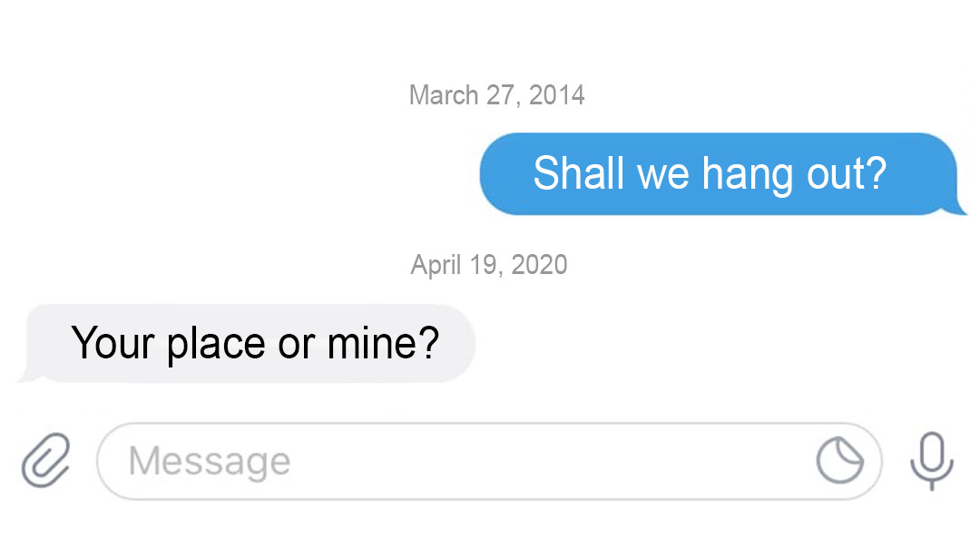The height and width of the screenshot is (558, 980).
Task: Select the paperclip icon beside Message field
Action: tap(46, 460)
